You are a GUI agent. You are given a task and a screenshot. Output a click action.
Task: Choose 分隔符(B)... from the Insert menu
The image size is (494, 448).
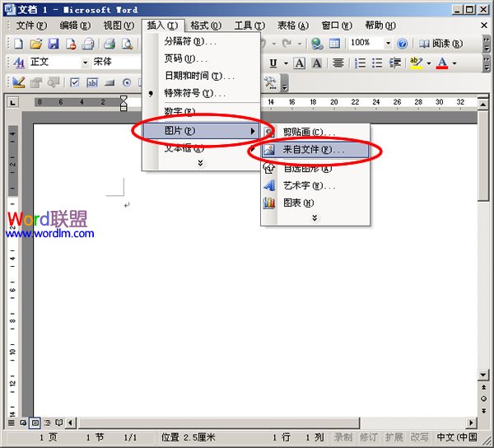(202, 41)
